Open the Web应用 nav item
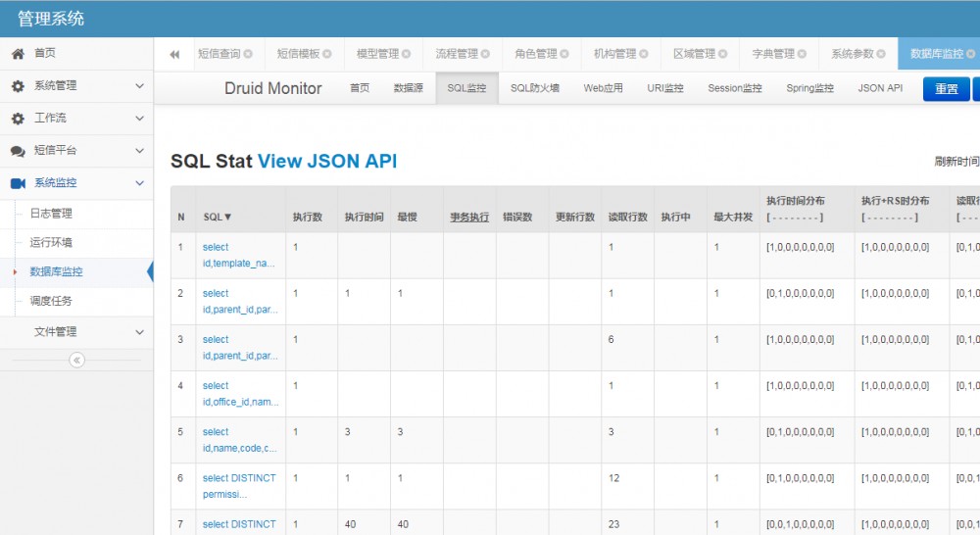This screenshot has height=535, width=980. click(x=603, y=88)
